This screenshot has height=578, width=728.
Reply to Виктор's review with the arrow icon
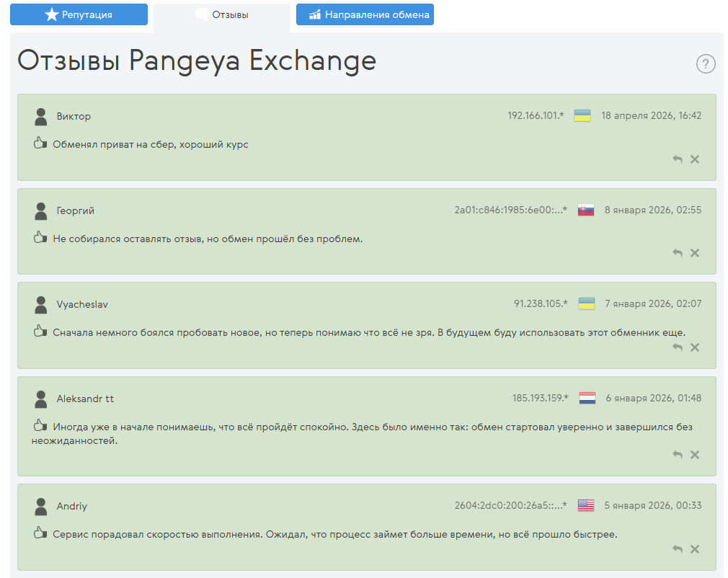click(677, 159)
